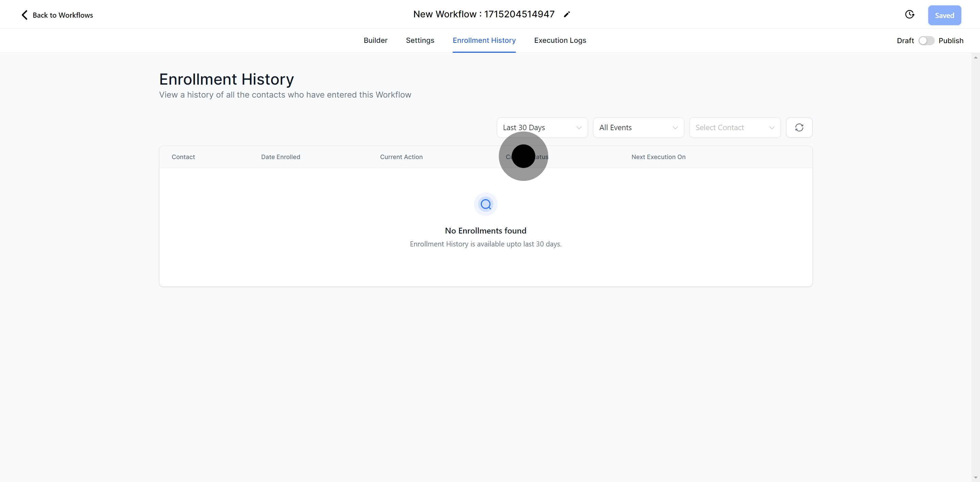Click the back arrow chevron icon

[24, 15]
